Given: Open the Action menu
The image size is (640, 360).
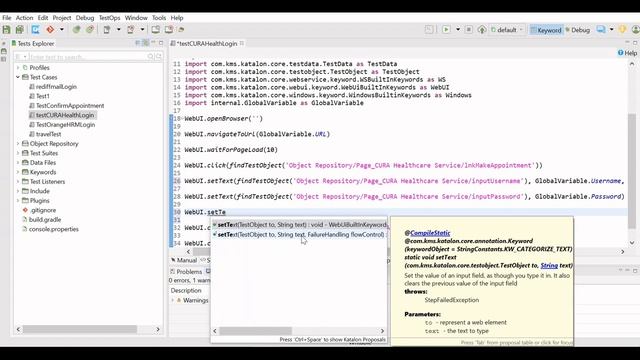Looking at the screenshot, I should tap(24, 18).
